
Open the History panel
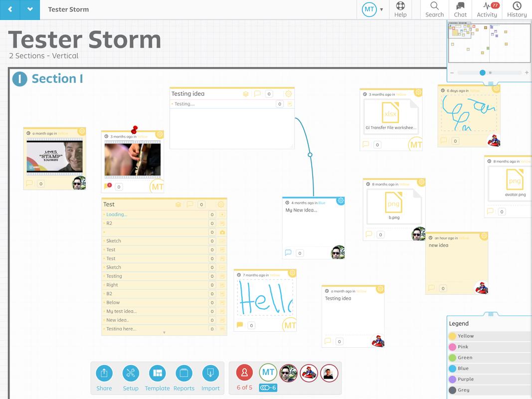click(517, 9)
